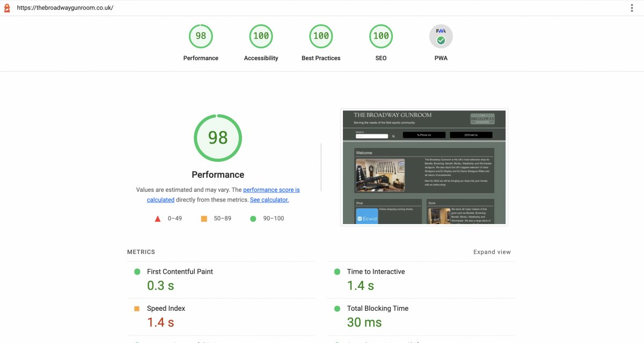Select the SEO score gauge

click(381, 36)
